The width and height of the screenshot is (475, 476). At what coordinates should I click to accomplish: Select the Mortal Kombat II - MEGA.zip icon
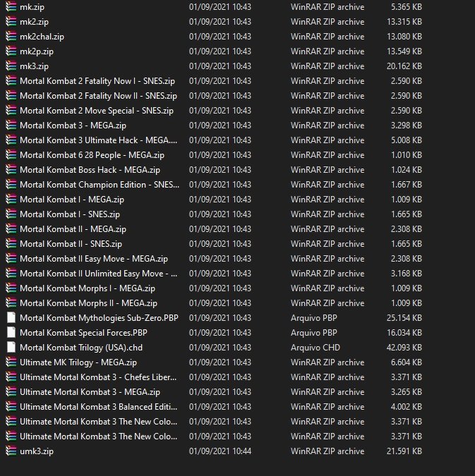tap(11, 229)
